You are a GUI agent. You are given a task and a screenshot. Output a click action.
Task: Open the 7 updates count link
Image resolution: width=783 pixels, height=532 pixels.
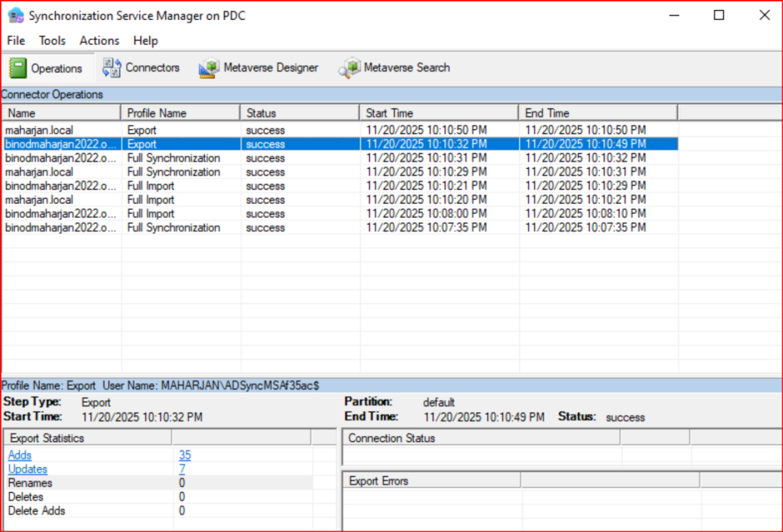click(x=182, y=469)
